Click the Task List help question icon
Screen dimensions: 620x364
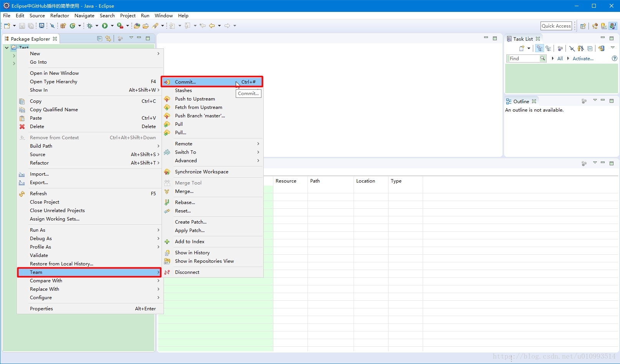tap(614, 58)
